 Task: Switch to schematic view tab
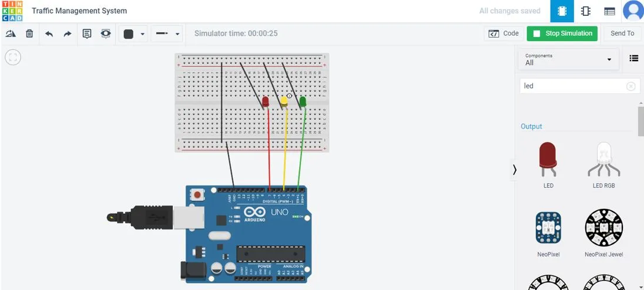[x=586, y=11]
